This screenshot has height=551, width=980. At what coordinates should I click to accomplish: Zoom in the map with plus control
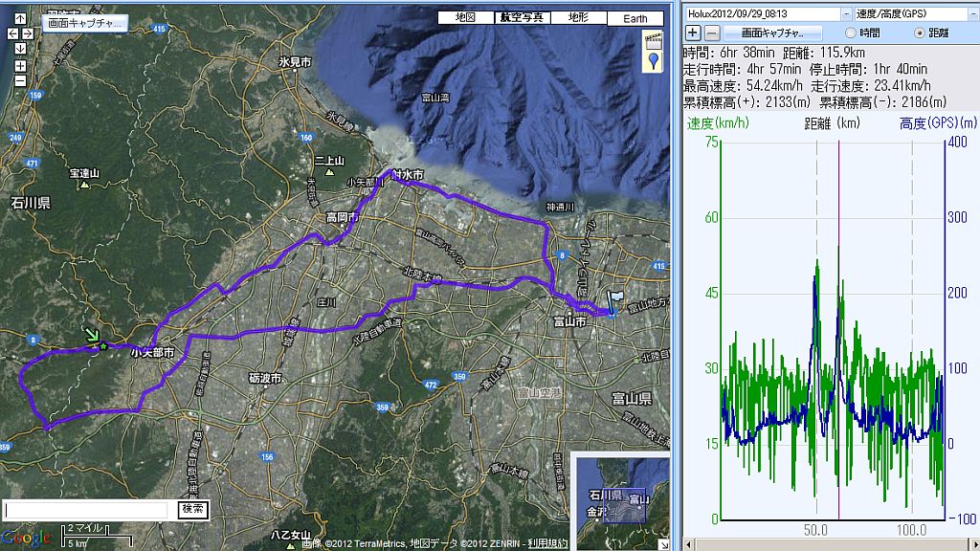click(21, 65)
